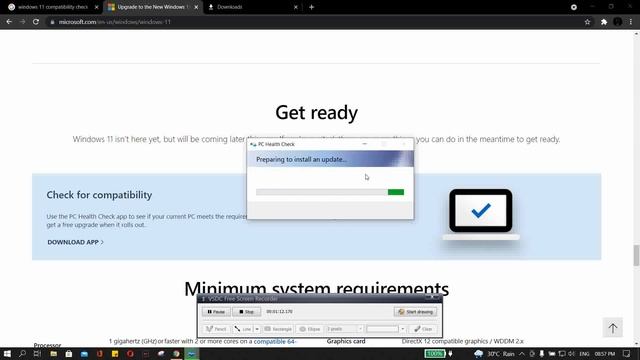Viewport: 640px width, 360px height.
Task: Click the ENG language indicator
Action: click(x=584, y=353)
